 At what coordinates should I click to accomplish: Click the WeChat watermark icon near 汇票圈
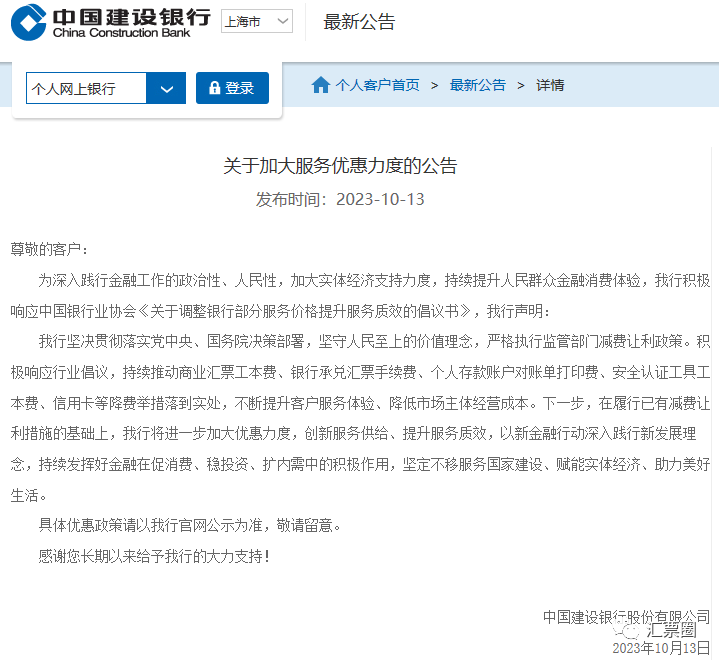[x=627, y=631]
